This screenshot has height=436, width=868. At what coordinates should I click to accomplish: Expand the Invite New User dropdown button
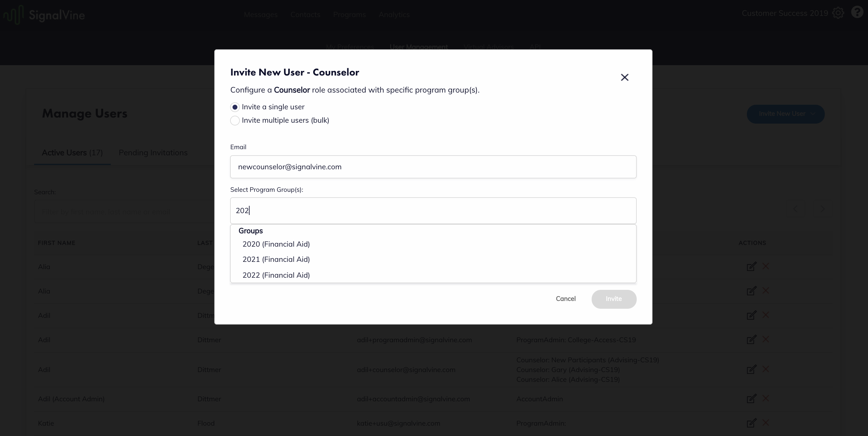click(786, 114)
